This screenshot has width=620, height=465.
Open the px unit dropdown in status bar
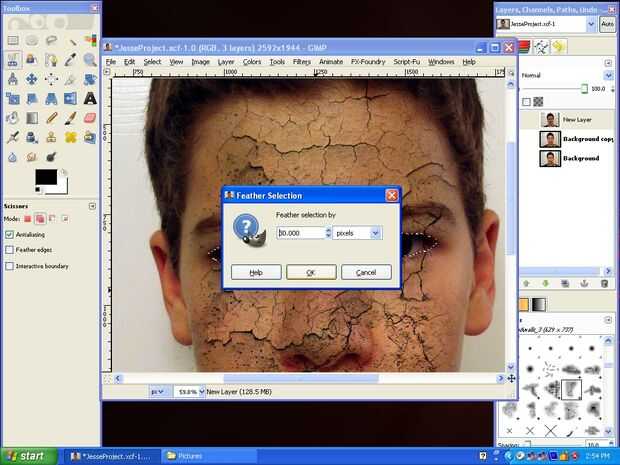coord(159,392)
